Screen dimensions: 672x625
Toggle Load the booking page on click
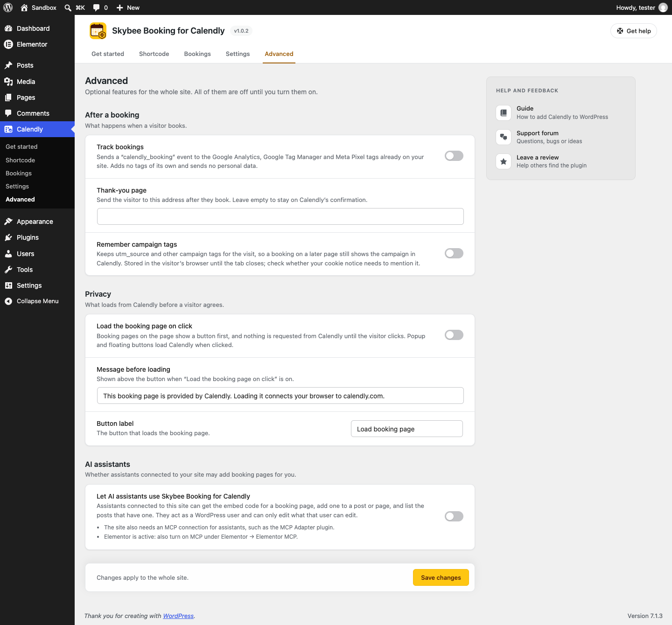[454, 335]
